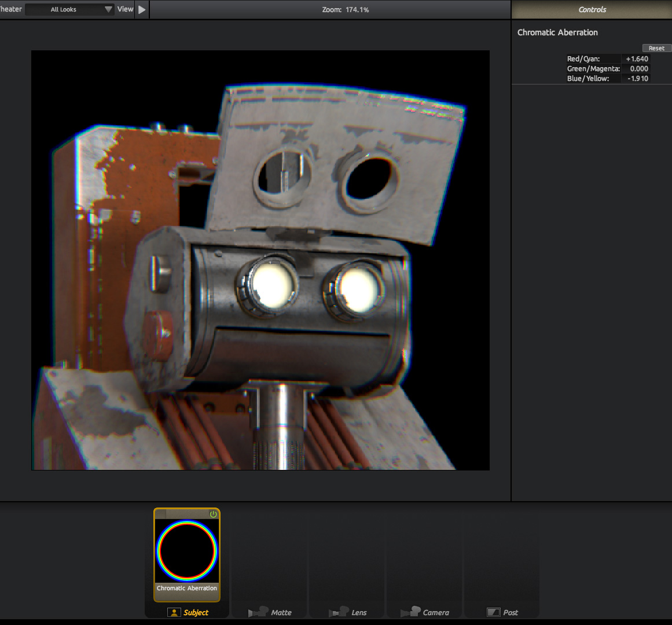Viewport: 672px width, 625px height.
Task: Click the Chromatic Aberration tool name label
Action: click(x=186, y=589)
